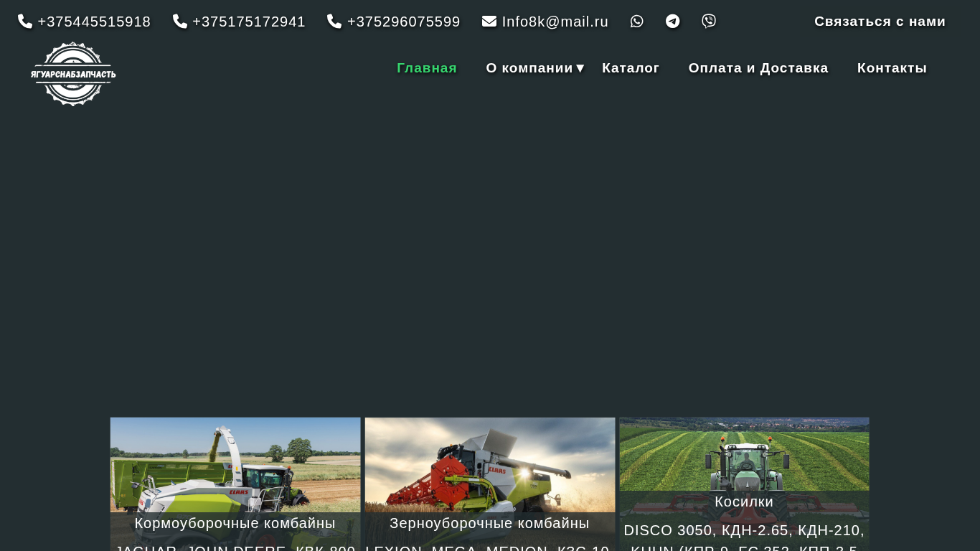Click envelope icon beside Info8k@mail.ru
The image size is (980, 551).
point(489,22)
